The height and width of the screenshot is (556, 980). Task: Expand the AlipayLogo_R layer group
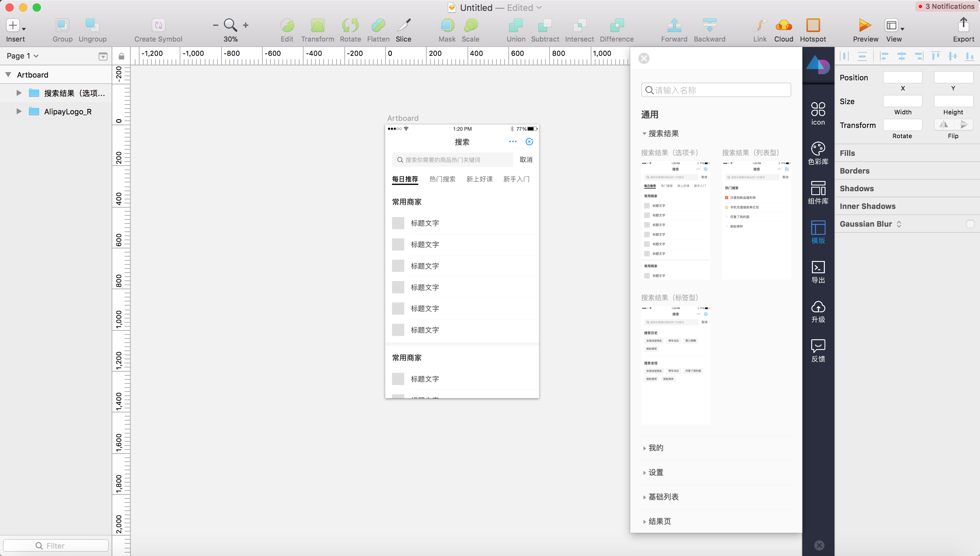click(x=19, y=111)
